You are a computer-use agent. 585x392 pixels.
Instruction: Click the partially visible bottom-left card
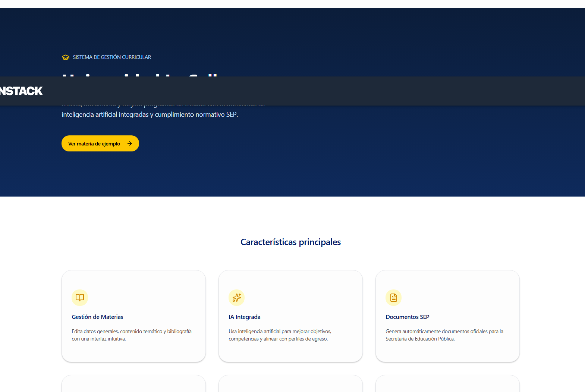133,384
